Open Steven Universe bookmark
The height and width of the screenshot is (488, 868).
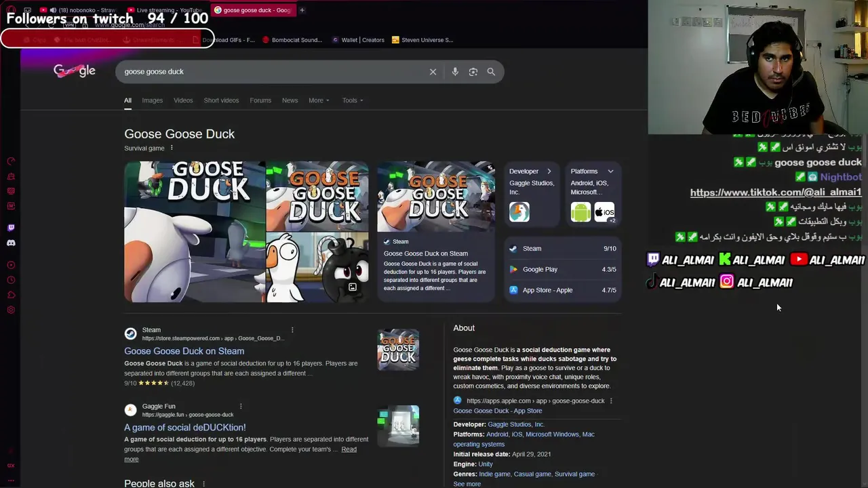click(x=422, y=40)
